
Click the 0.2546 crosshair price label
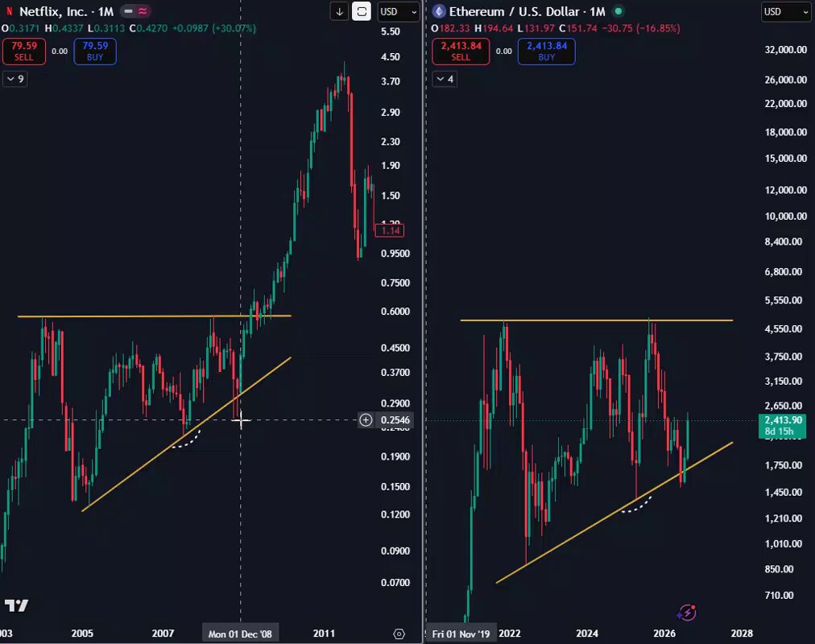[x=395, y=419]
